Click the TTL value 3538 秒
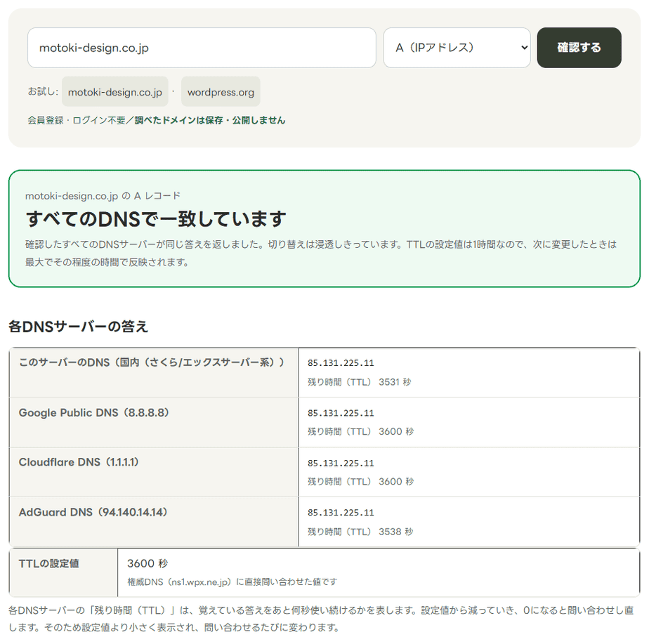This screenshot has width=649, height=644. point(395,532)
